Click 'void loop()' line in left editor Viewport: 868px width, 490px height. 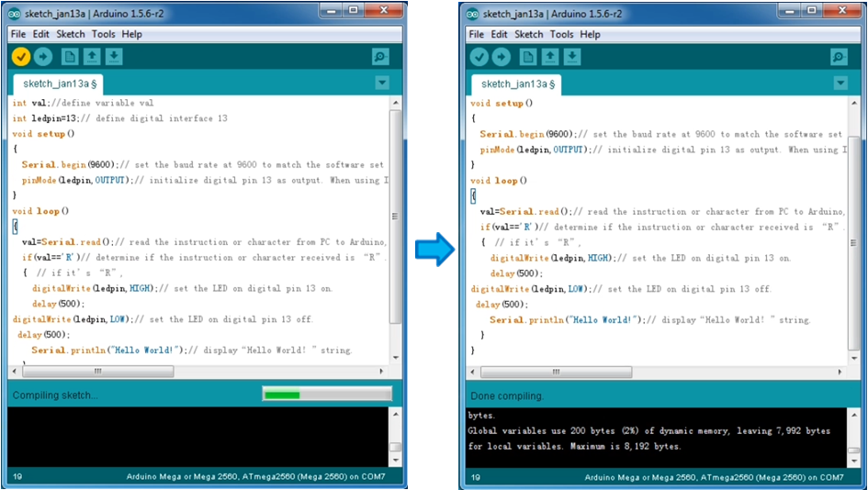(x=40, y=211)
